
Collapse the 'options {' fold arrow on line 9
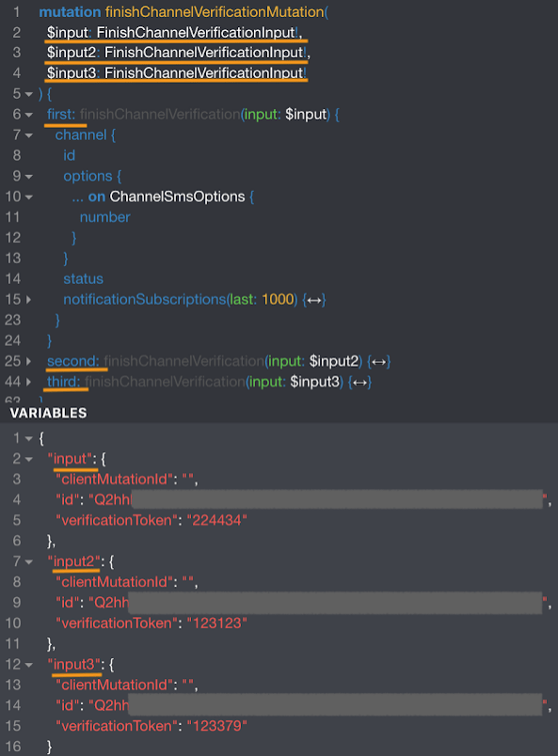coord(28,177)
